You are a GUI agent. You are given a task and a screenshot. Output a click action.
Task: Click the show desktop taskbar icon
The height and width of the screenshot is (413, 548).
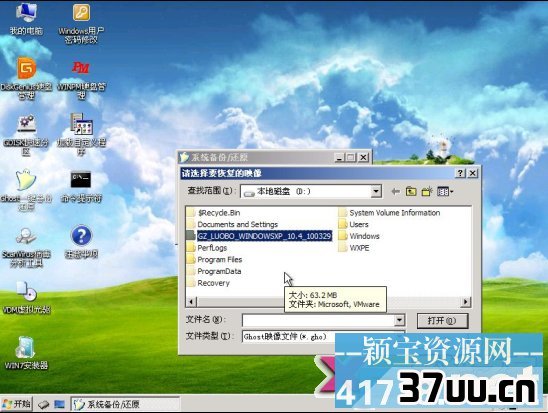pyautogui.click(x=60, y=405)
